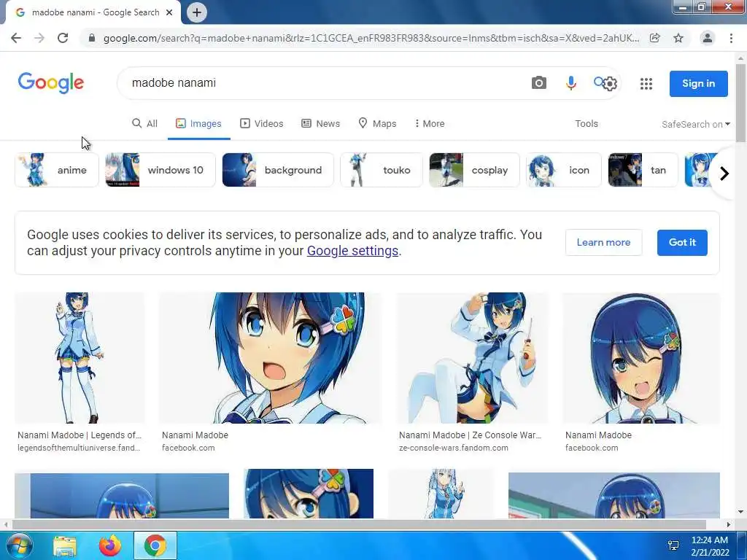The height and width of the screenshot is (560, 747).
Task: Open the winking Nanami Madobe image
Action: coord(641,358)
